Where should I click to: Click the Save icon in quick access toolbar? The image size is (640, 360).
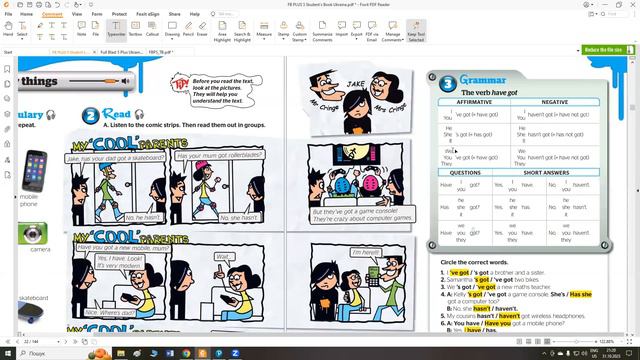click(29, 4)
